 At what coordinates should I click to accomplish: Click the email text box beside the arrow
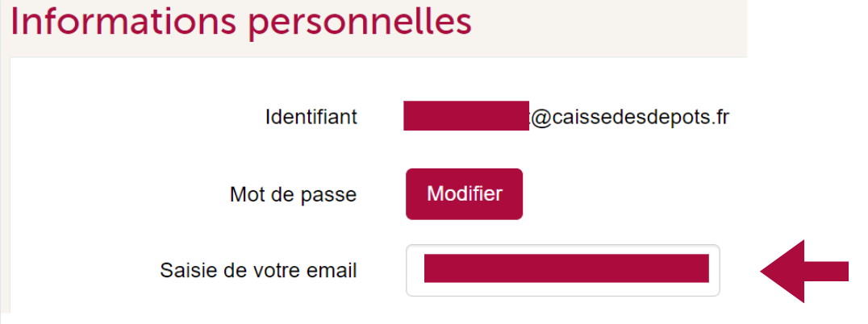click(x=562, y=270)
